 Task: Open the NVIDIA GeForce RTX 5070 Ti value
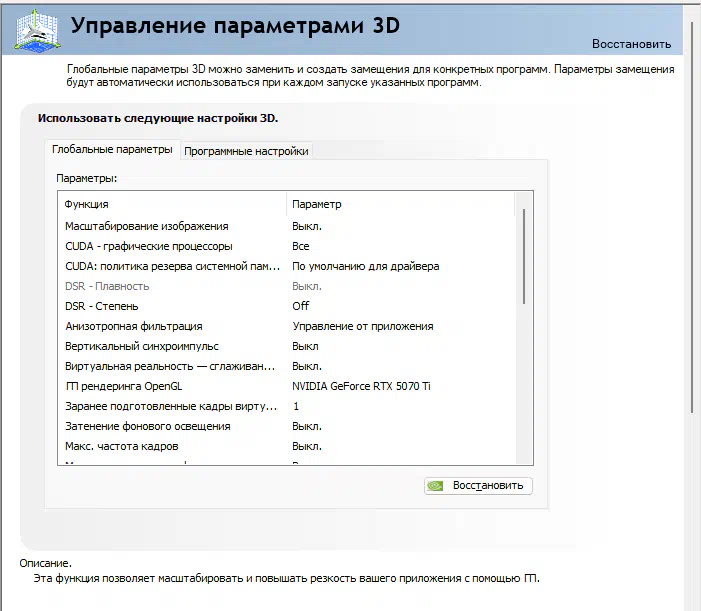[361, 386]
